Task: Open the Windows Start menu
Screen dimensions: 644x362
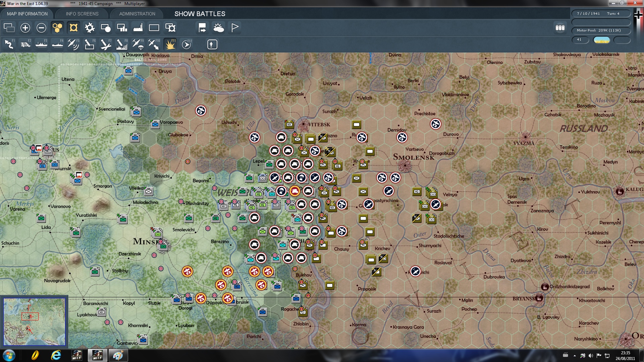Action: click(x=9, y=355)
